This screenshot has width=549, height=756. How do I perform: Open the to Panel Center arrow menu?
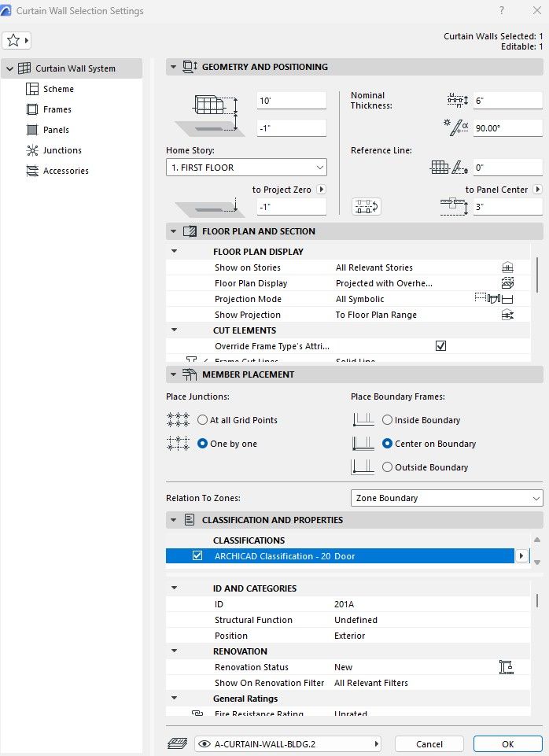coord(538,190)
